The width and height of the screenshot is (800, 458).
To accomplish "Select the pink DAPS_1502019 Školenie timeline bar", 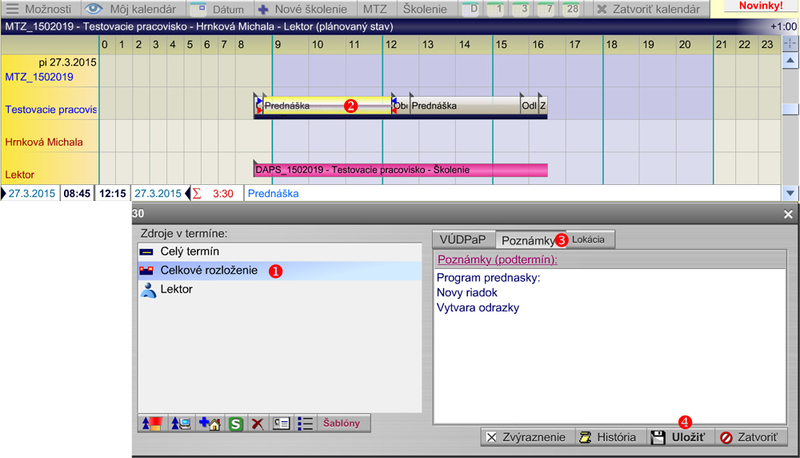I will coord(400,170).
